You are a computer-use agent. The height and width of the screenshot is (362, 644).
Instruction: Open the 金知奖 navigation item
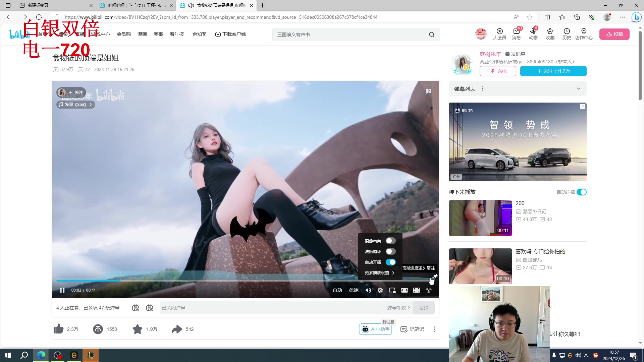click(200, 34)
